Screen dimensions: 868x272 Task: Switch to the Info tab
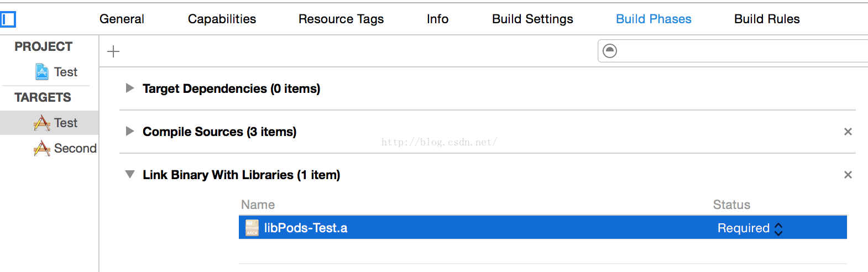point(437,19)
